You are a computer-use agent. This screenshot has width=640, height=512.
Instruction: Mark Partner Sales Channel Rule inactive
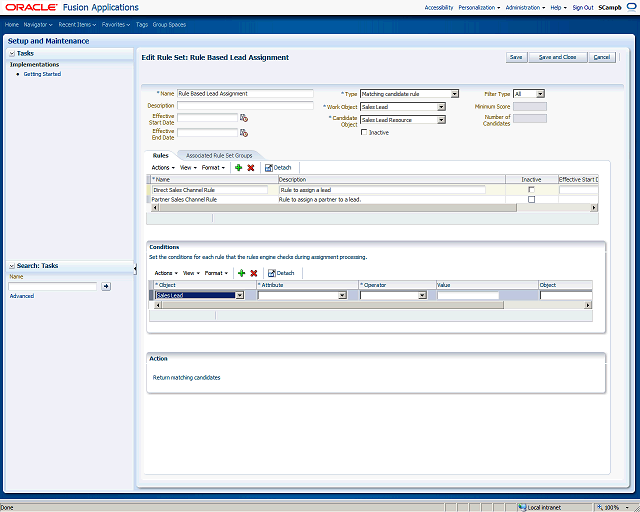point(531,200)
